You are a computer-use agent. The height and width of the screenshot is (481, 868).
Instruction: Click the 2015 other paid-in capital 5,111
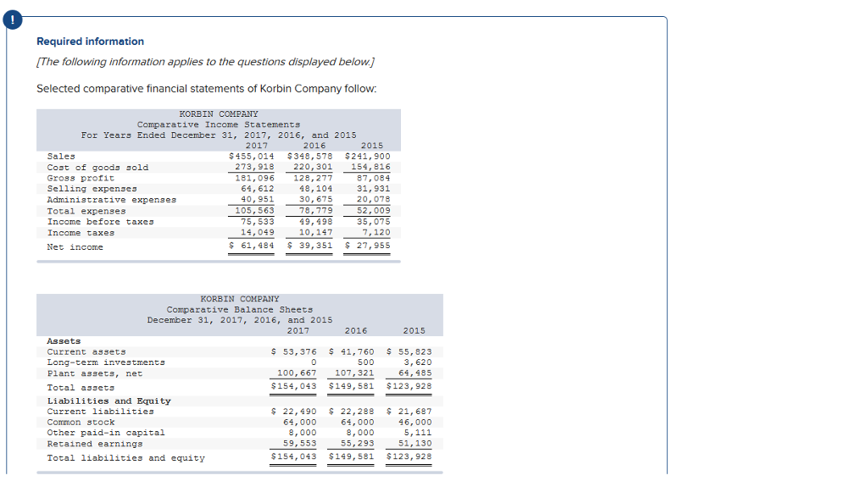click(418, 433)
